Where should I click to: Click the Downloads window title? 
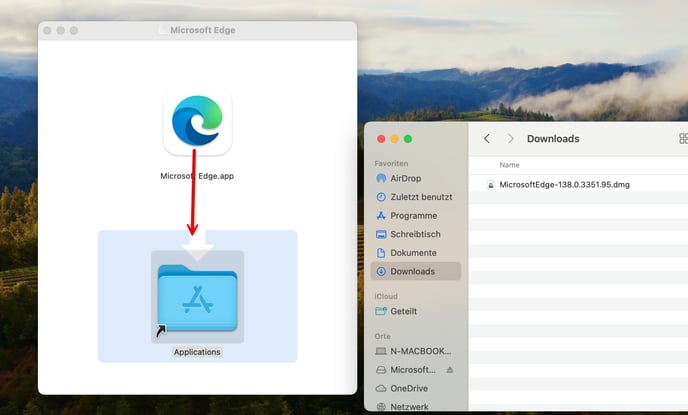click(x=553, y=139)
